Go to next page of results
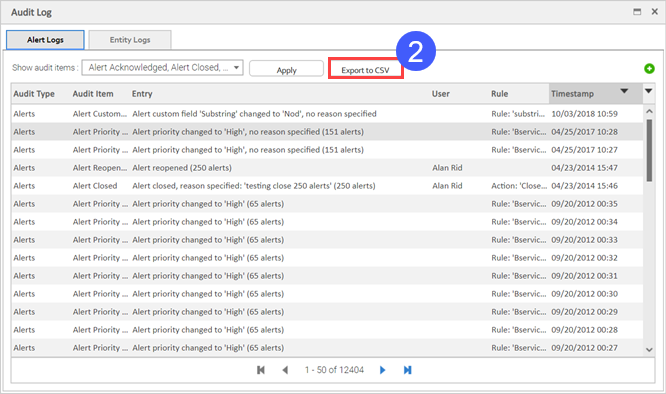This screenshot has width=666, height=394. pyautogui.click(x=382, y=370)
